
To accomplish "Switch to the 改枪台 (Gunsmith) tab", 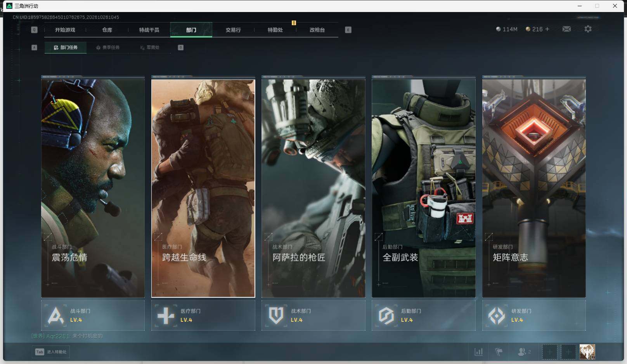I will pos(317,30).
